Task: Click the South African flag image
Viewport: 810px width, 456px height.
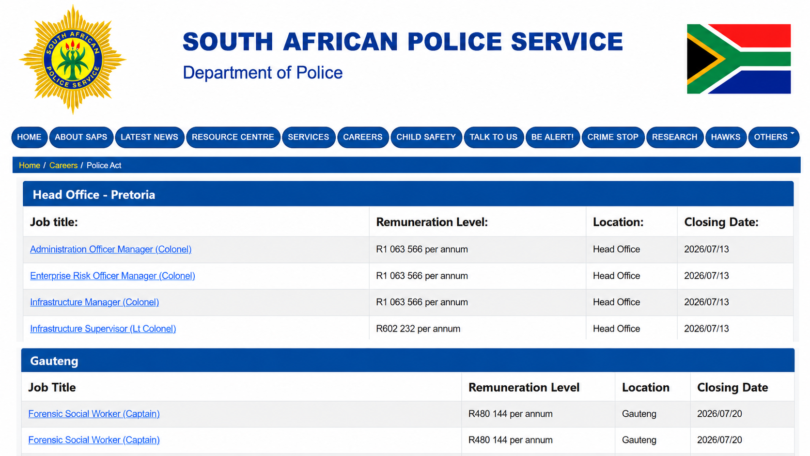Action: 739,59
